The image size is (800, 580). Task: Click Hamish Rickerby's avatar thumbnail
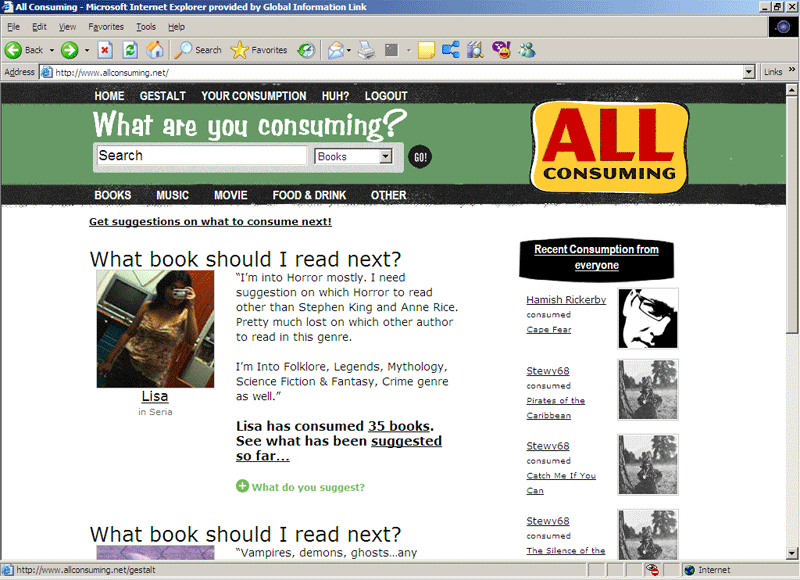648,318
